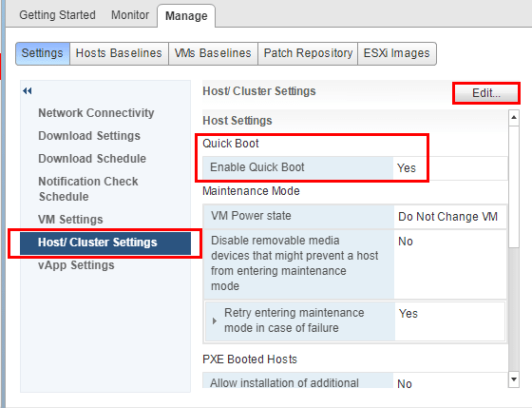Open Notification Check Schedule
Image resolution: width=532 pixels, height=408 pixels.
[x=88, y=189]
